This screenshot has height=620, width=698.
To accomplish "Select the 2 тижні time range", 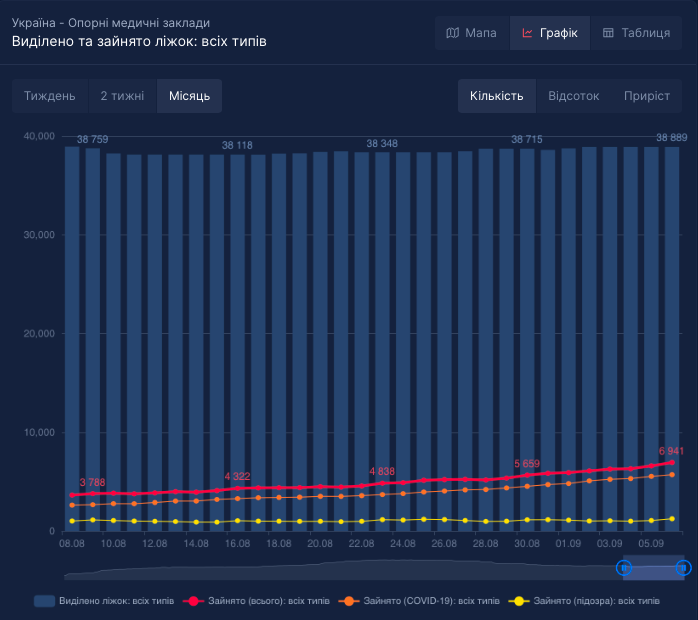I will point(123,96).
